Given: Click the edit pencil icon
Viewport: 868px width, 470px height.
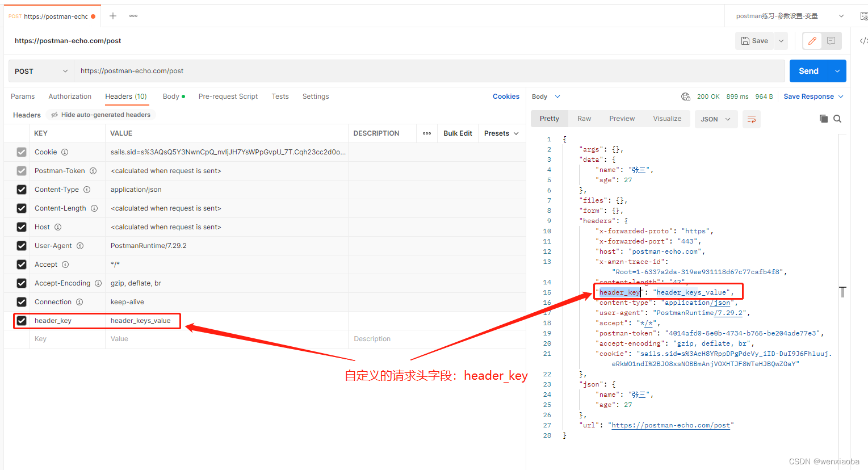Looking at the screenshot, I should 812,41.
